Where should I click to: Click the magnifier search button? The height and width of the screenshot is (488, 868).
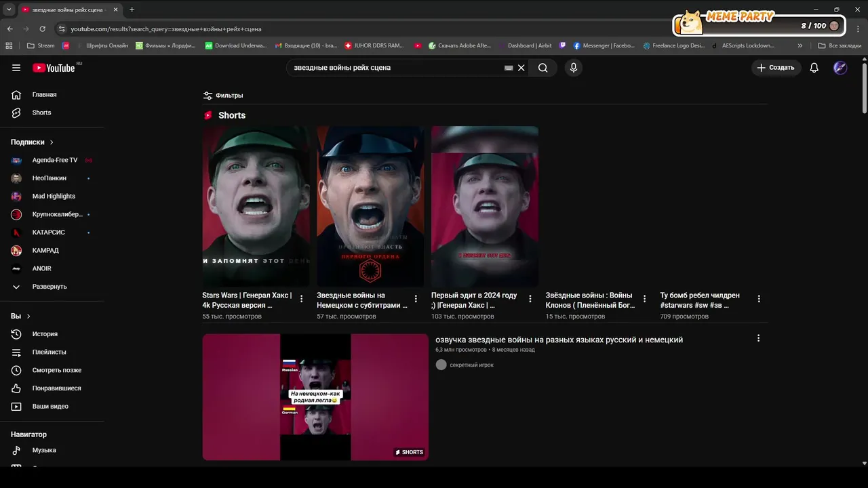[x=543, y=68]
